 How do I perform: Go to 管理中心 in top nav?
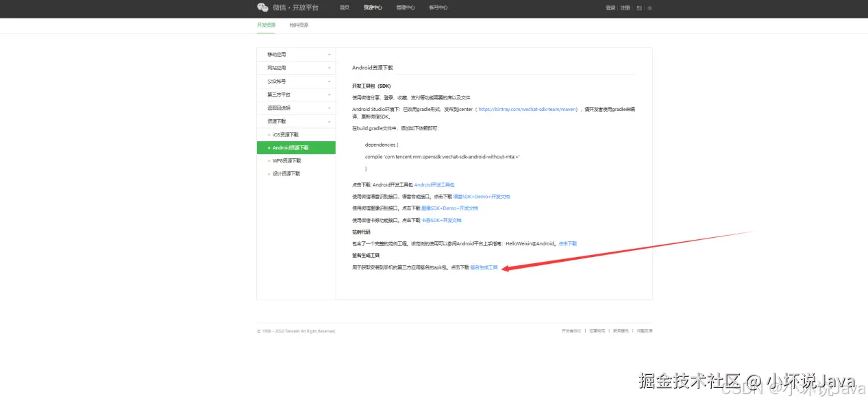406,8
